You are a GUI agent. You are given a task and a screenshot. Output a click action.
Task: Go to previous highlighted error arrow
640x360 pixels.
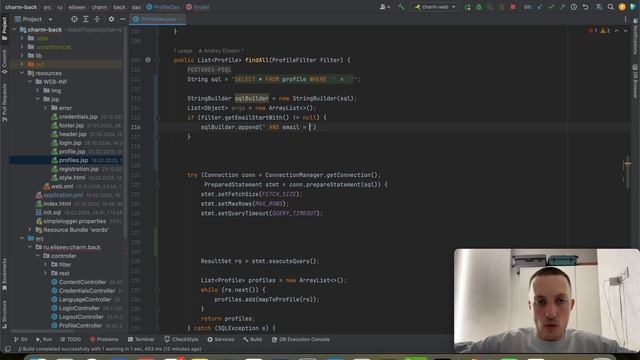click(616, 31)
